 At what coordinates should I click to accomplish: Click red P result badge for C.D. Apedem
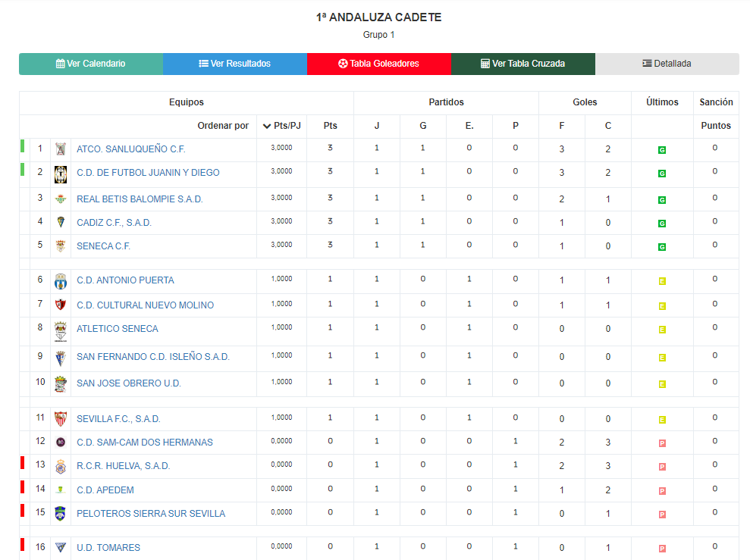click(x=662, y=491)
